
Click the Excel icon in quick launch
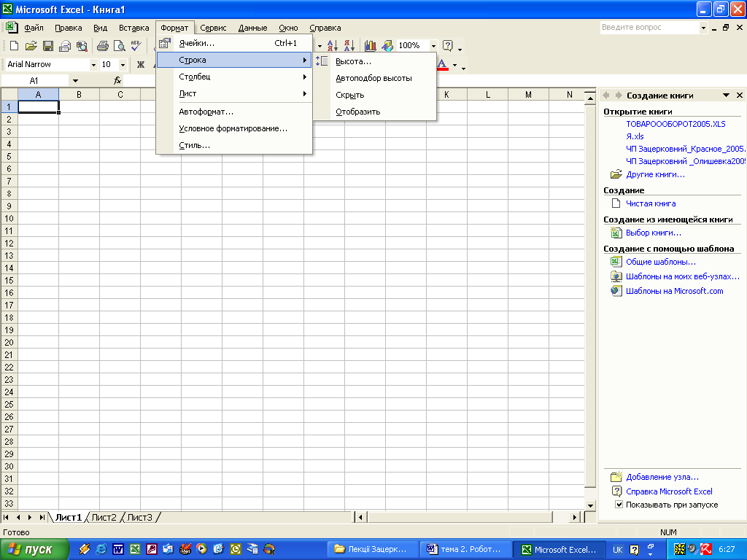coord(135,549)
